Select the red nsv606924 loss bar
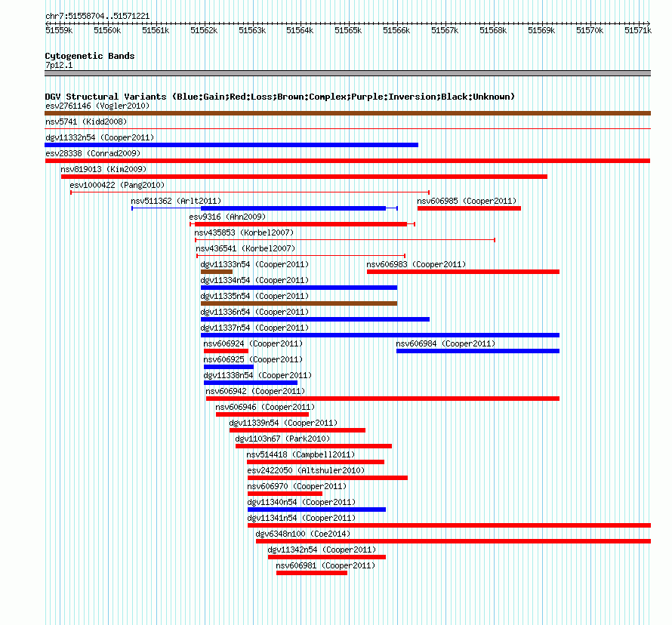672x625 pixels. pyautogui.click(x=226, y=351)
